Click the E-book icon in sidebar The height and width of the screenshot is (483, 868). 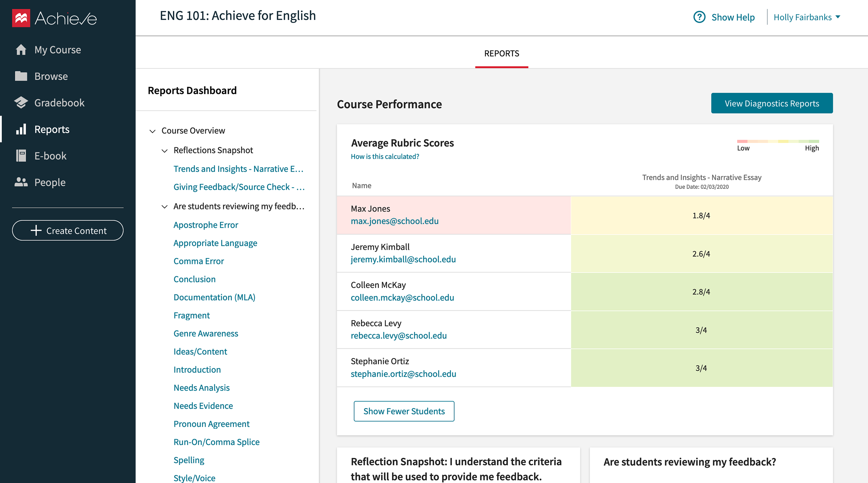coord(21,156)
